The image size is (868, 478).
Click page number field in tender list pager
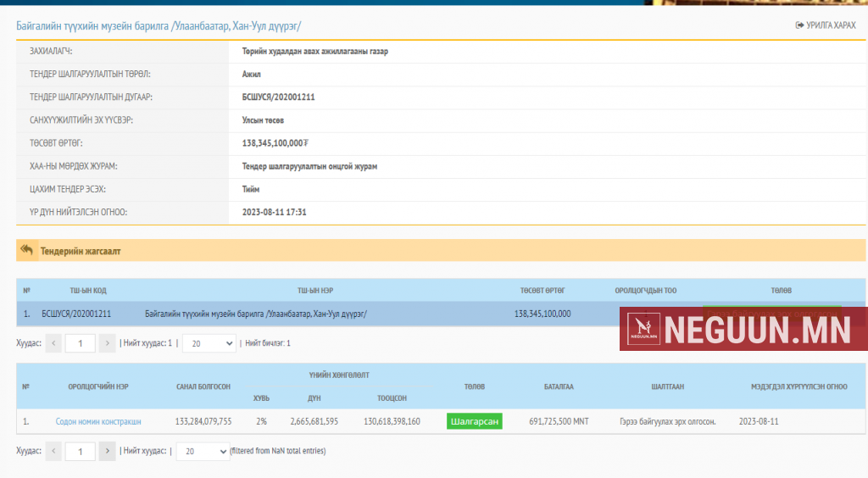coord(80,343)
